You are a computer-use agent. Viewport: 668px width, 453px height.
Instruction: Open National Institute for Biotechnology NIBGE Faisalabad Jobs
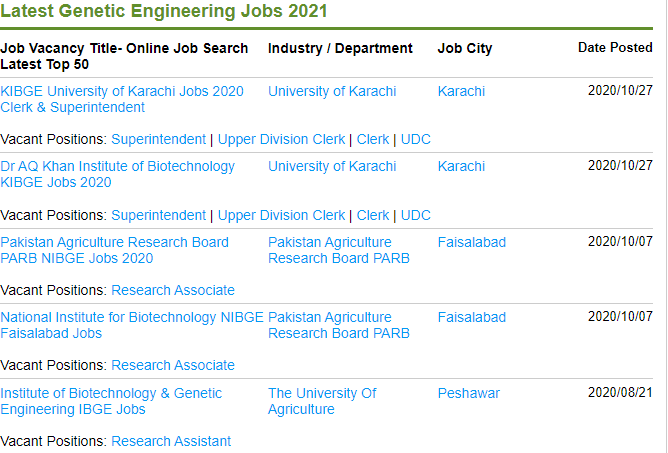point(132,325)
